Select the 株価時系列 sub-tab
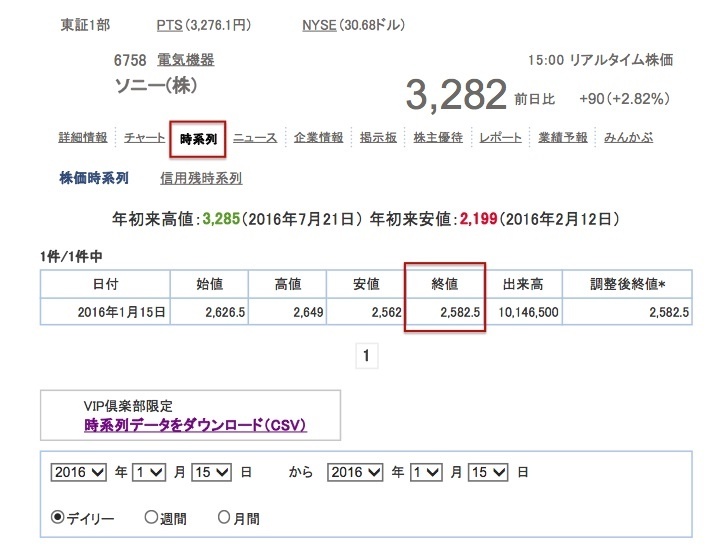 pos(94,178)
